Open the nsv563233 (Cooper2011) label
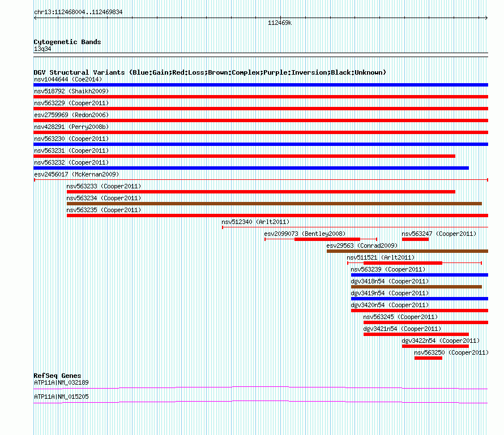The width and height of the screenshot is (504, 435). pos(104,186)
